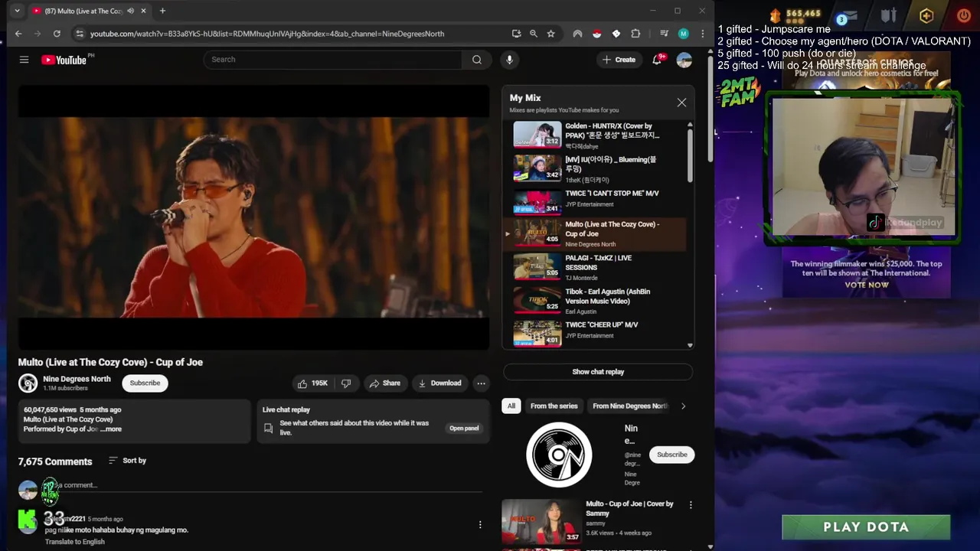This screenshot has height=551, width=980.
Task: Click the Create button
Action: pos(619,60)
